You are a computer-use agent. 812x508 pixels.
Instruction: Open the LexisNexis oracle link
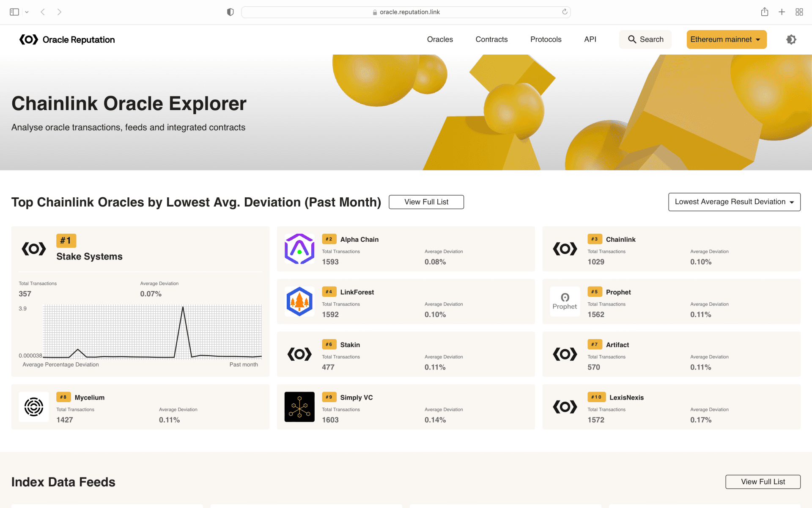[x=626, y=398]
